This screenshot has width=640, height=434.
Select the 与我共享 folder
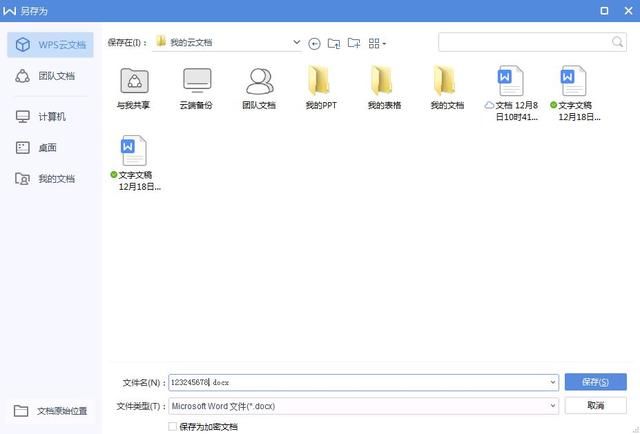click(133, 89)
